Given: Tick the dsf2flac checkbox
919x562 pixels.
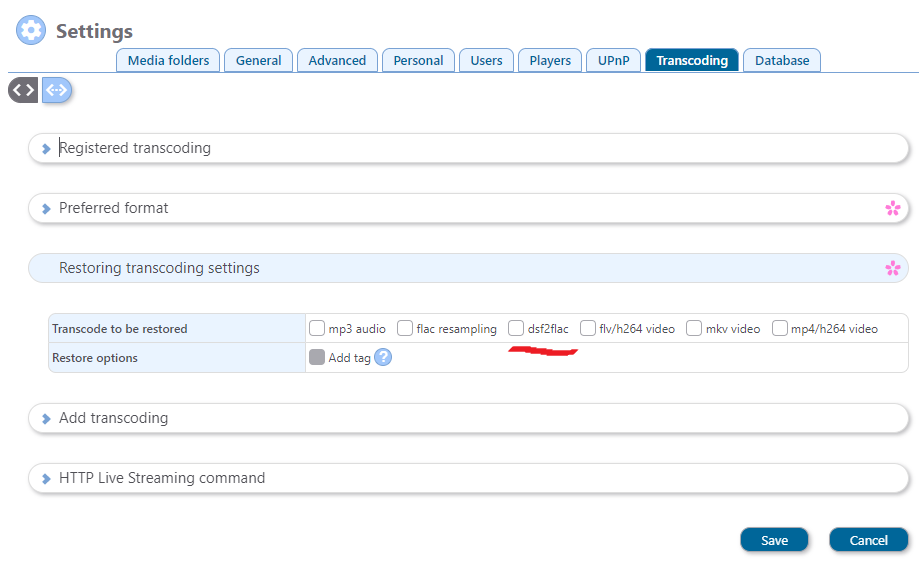Looking at the screenshot, I should tap(516, 328).
